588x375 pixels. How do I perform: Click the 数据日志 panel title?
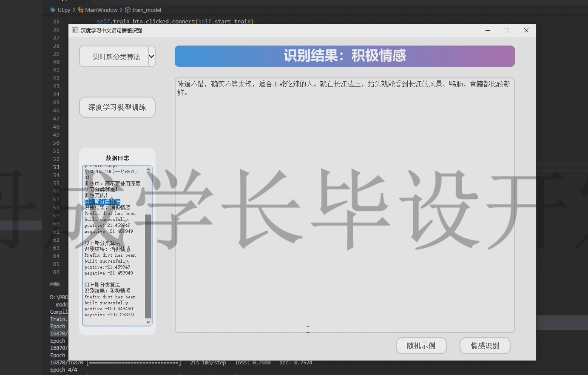pos(117,158)
